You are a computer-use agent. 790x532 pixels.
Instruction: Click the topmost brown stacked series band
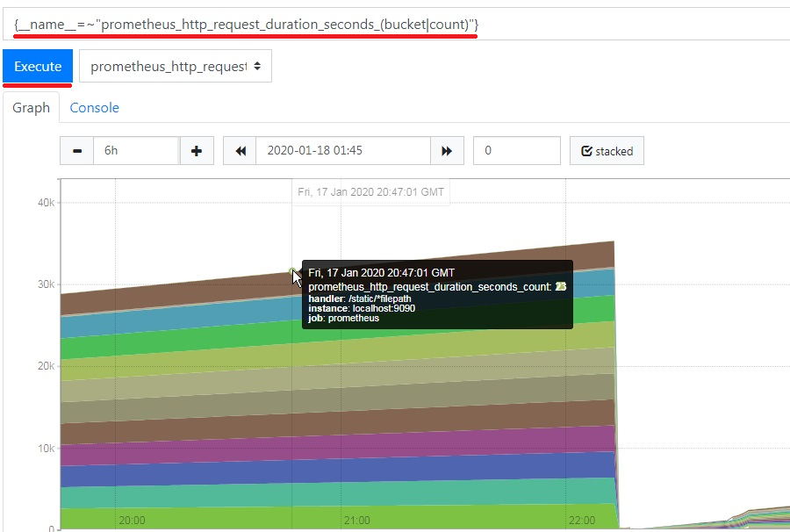(202, 293)
